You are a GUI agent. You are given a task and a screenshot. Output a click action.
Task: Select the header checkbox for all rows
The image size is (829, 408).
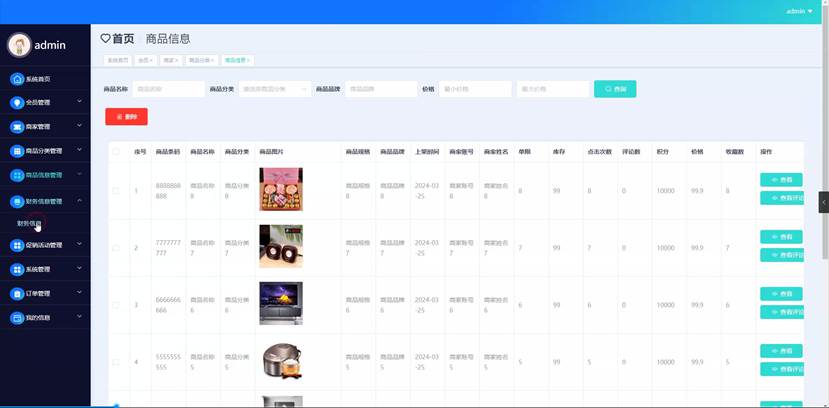pyautogui.click(x=116, y=152)
